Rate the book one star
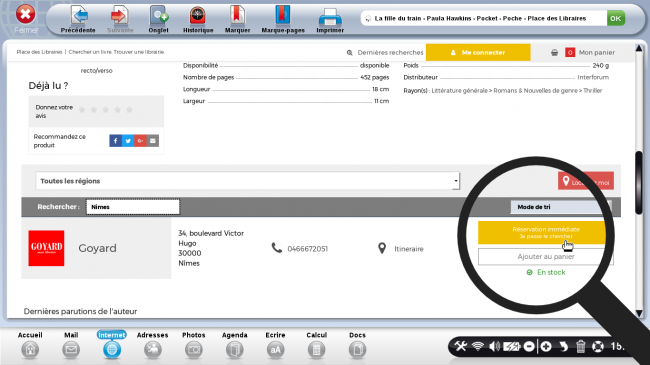The height and width of the screenshot is (365, 650). [82, 110]
